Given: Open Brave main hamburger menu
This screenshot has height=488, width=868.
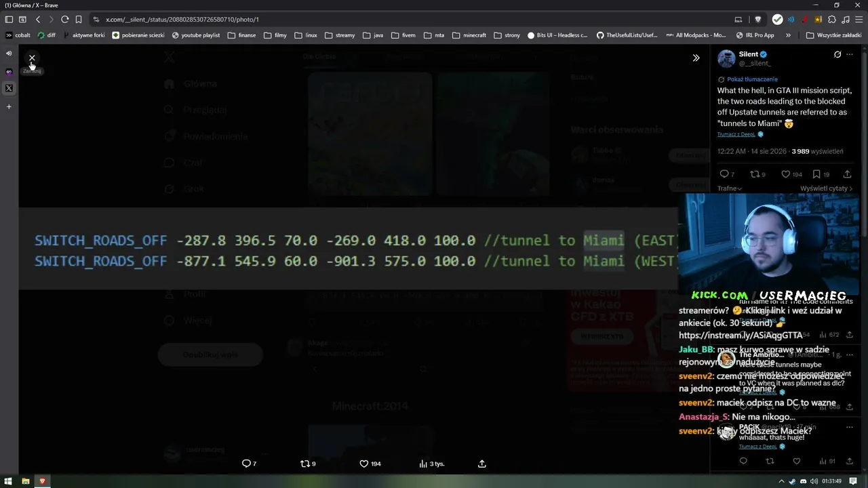Looking at the screenshot, I should [858, 20].
